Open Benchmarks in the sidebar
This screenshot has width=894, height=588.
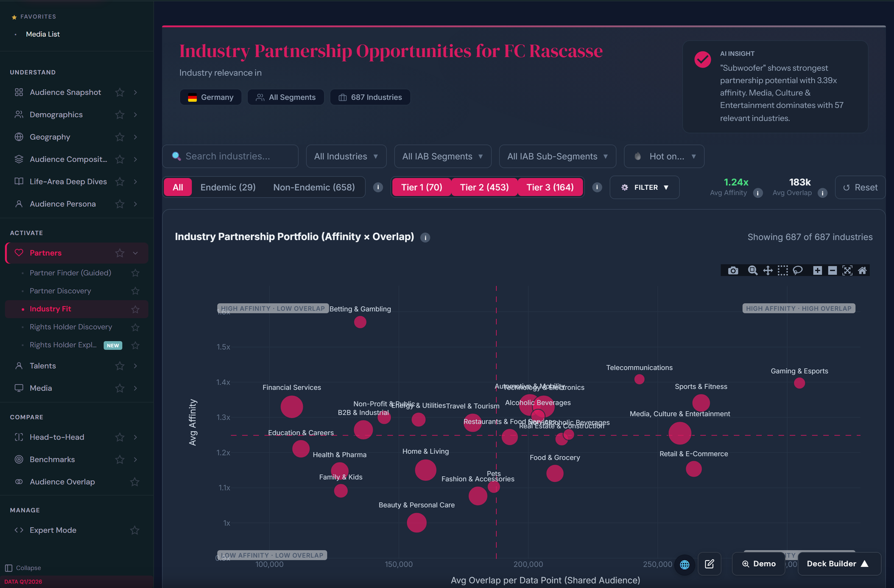pyautogui.click(x=52, y=460)
